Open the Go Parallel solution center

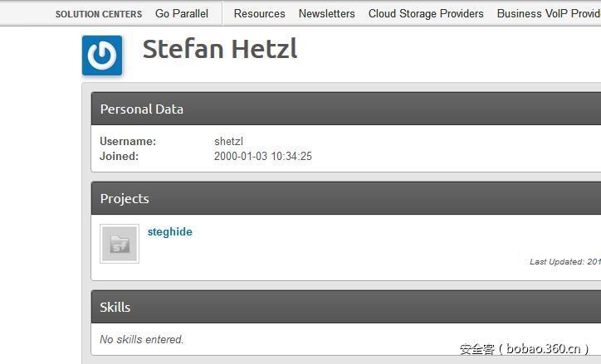coord(182,13)
